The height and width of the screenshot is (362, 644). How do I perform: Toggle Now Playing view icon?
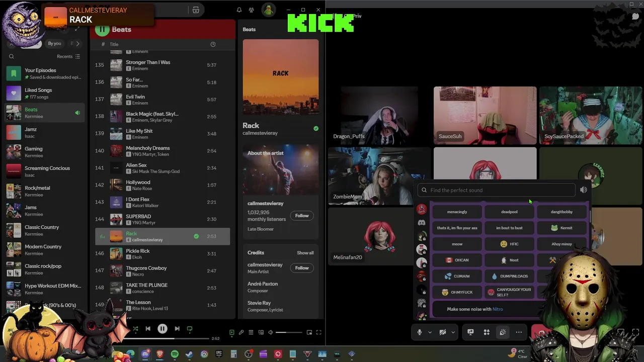pos(232,332)
